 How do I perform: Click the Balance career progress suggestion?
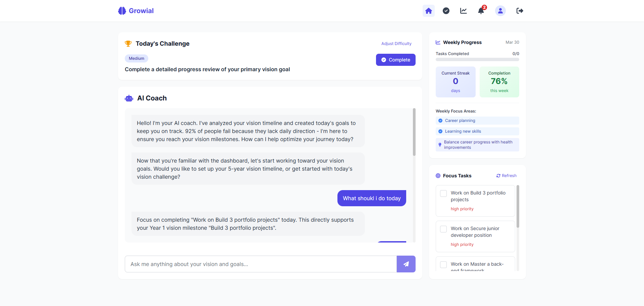(477, 145)
